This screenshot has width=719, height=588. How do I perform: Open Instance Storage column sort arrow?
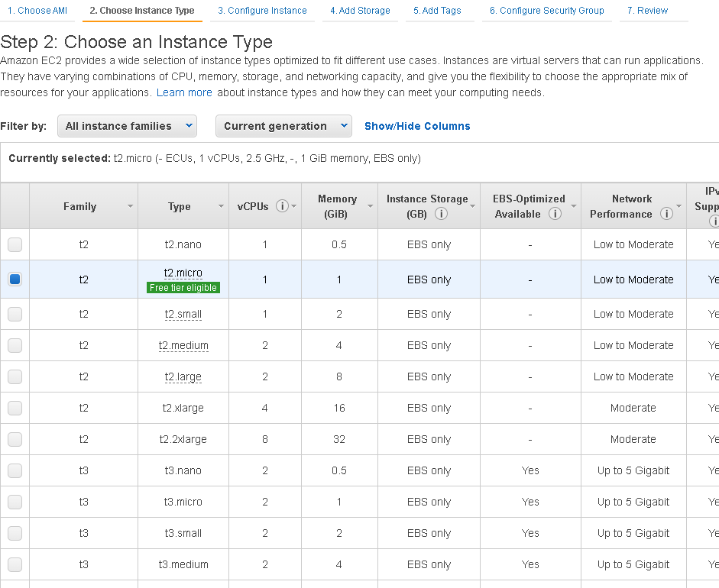[472, 206]
